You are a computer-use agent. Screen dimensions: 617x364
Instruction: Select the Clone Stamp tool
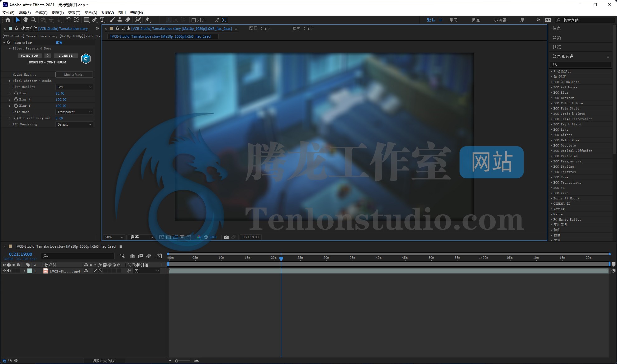coord(120,20)
